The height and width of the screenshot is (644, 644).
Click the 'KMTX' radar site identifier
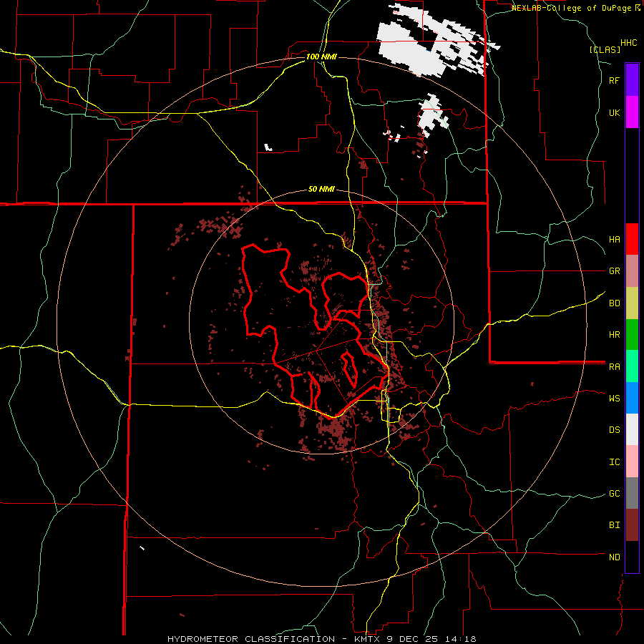pos(366,639)
